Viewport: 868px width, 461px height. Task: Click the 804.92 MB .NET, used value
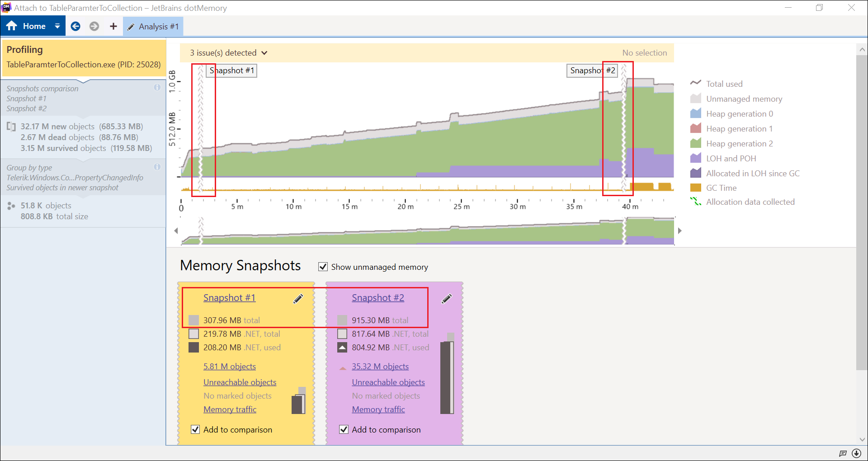pos(391,348)
